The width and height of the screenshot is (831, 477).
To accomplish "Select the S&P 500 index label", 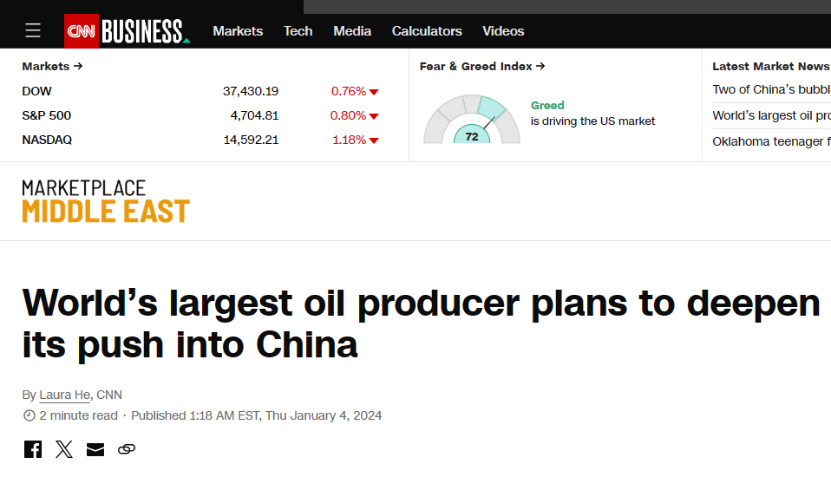I will (x=46, y=116).
